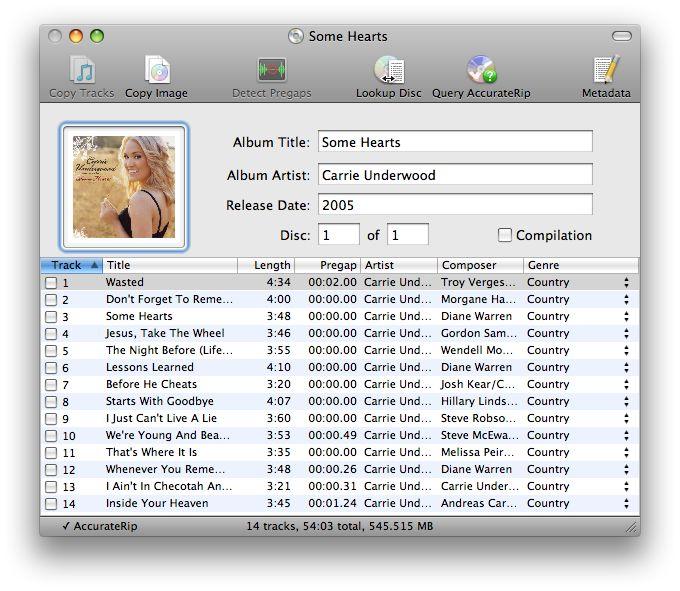Viewport: 680px width, 591px height.
Task: Click the Query AccurateRip toolbar icon
Action: (481, 69)
